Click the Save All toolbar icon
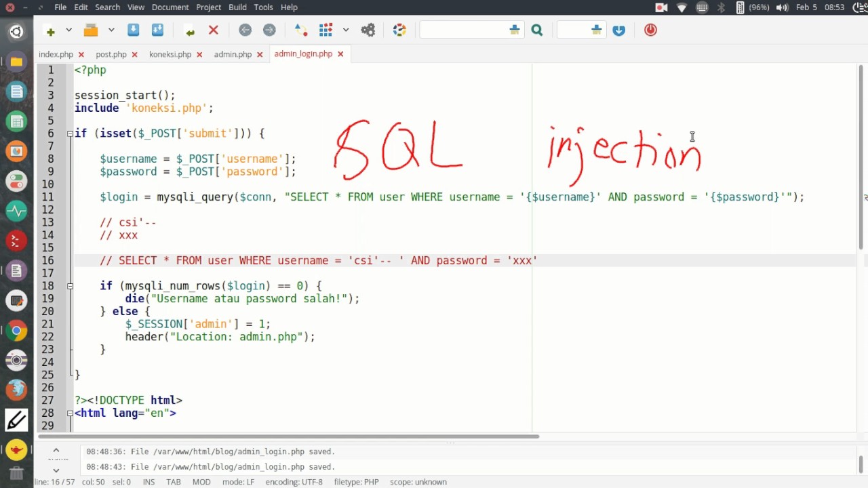The height and width of the screenshot is (488, 868). coord(157,30)
